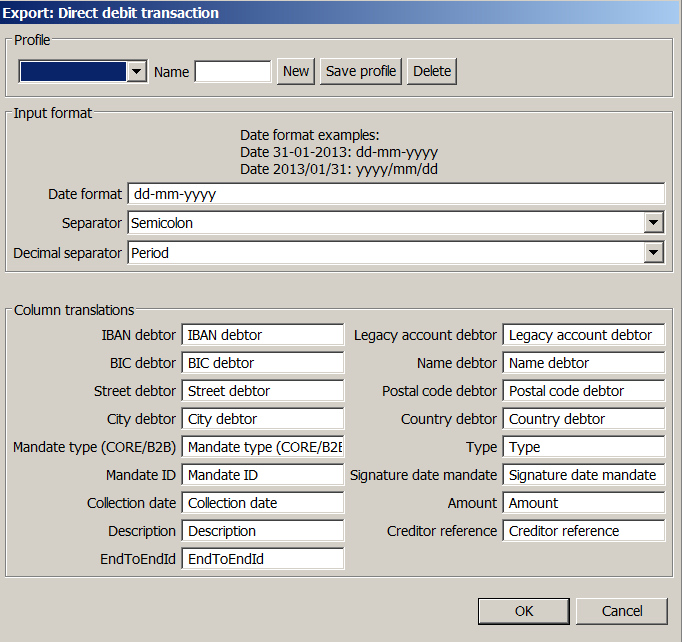This screenshot has height=642, width=682.
Task: Click the profile Name input field
Action: (233, 71)
